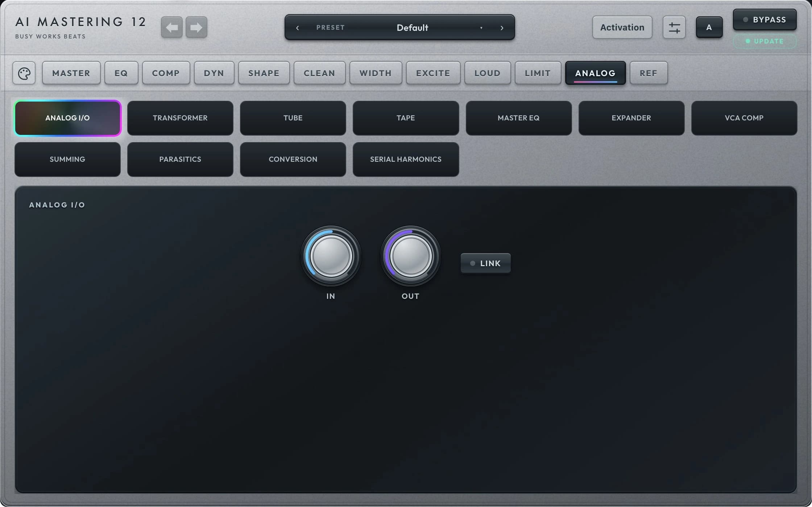The height and width of the screenshot is (507, 812).
Task: Switch to the LIMIT tab
Action: pos(538,73)
